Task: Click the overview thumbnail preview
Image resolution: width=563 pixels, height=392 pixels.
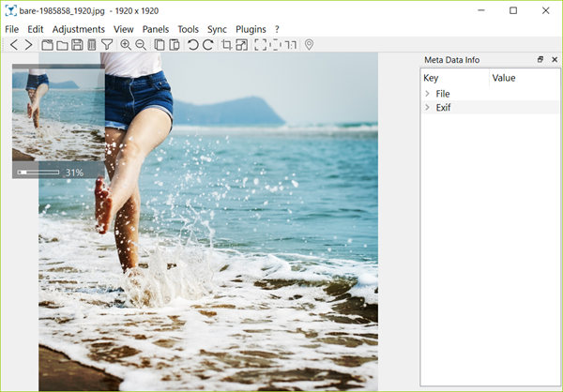Action: pos(58,114)
